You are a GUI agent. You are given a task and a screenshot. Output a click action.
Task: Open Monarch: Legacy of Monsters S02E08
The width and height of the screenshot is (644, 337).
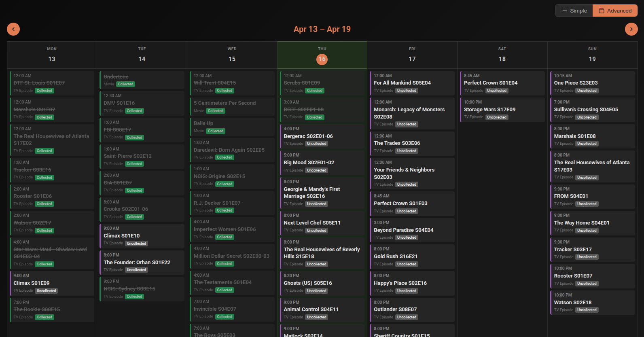pos(412,113)
